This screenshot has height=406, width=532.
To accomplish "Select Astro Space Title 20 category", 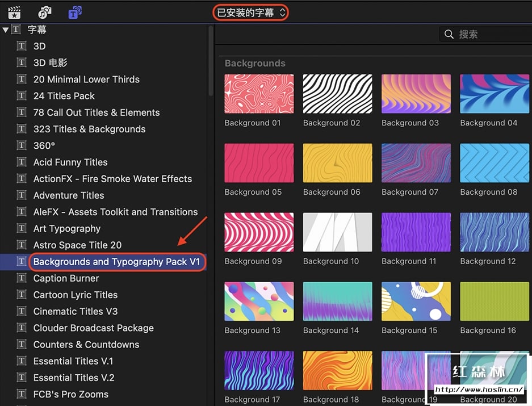I will (77, 245).
